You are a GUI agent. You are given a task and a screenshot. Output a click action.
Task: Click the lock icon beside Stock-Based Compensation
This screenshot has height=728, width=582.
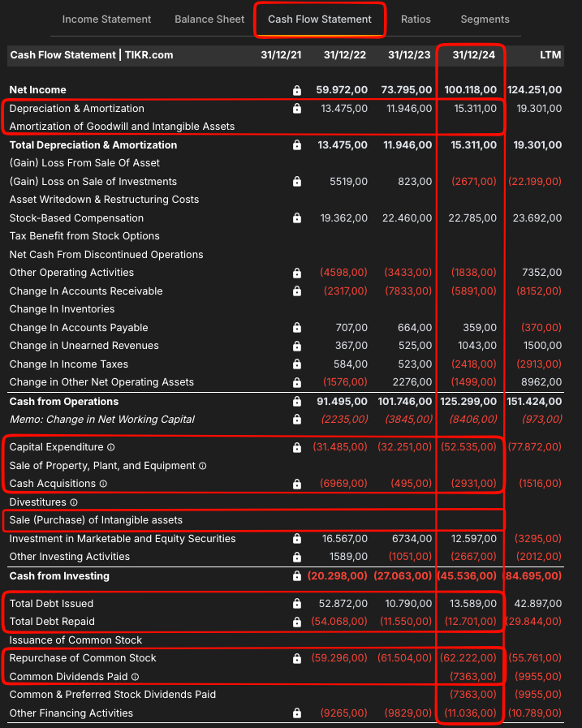tap(297, 218)
